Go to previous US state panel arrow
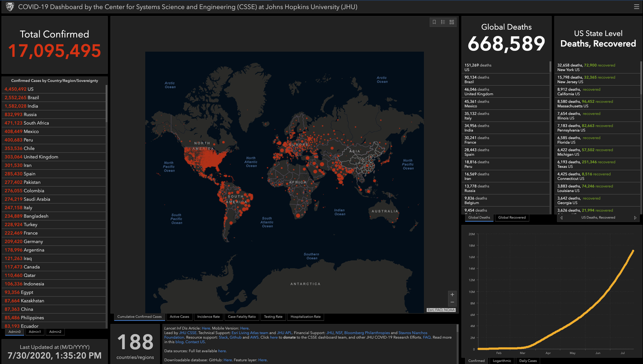 click(x=561, y=218)
